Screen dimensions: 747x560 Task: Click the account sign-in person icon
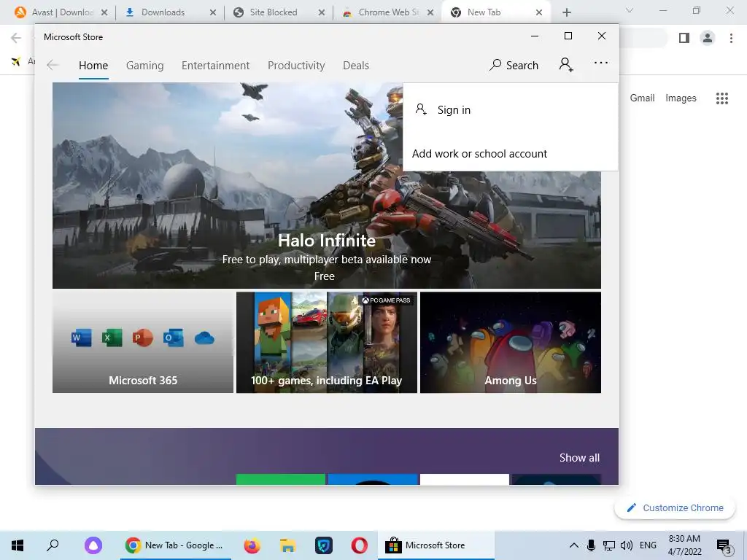[566, 64]
